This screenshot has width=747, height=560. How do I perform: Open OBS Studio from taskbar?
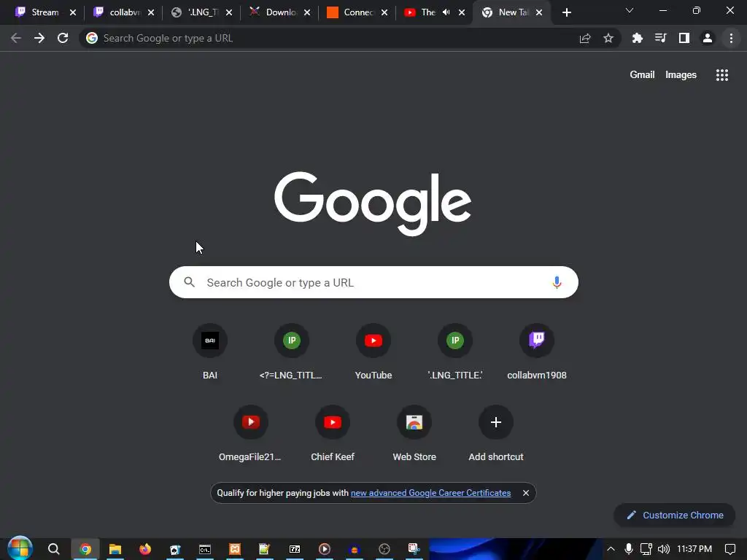[x=384, y=549]
